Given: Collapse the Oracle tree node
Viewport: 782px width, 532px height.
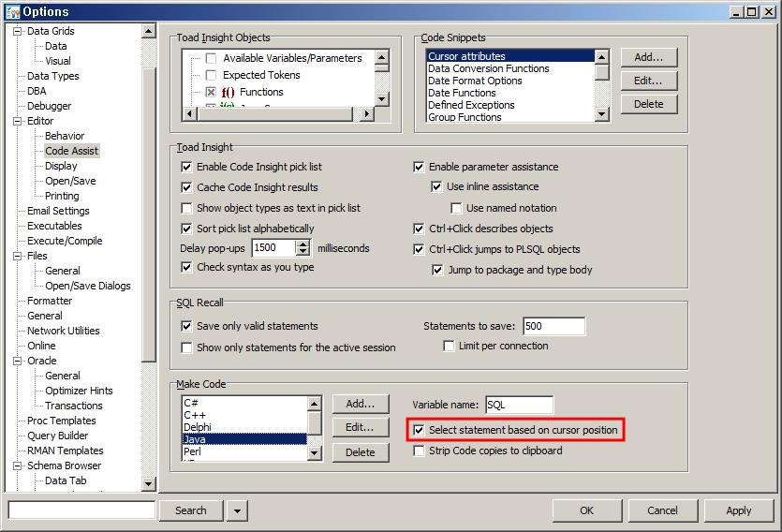Looking at the screenshot, I should click(x=17, y=361).
